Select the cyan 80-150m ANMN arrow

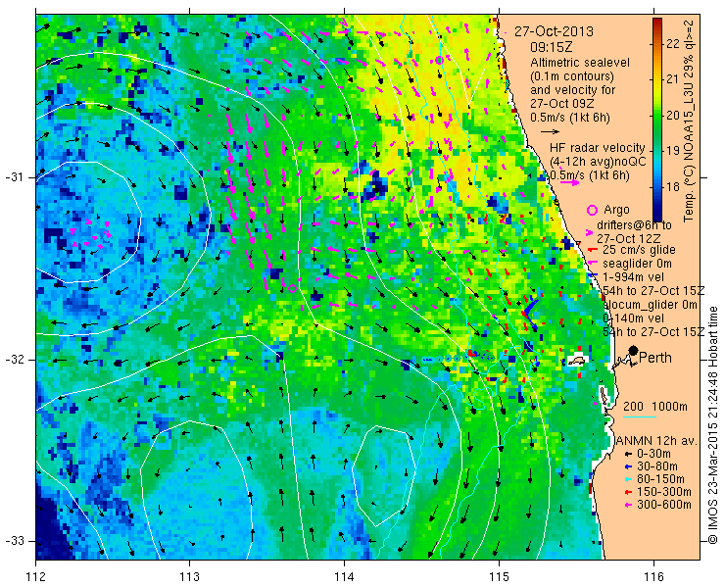(628, 479)
